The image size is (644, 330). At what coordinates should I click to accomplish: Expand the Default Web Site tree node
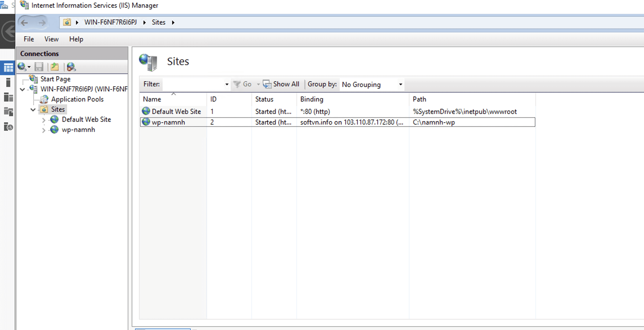44,120
